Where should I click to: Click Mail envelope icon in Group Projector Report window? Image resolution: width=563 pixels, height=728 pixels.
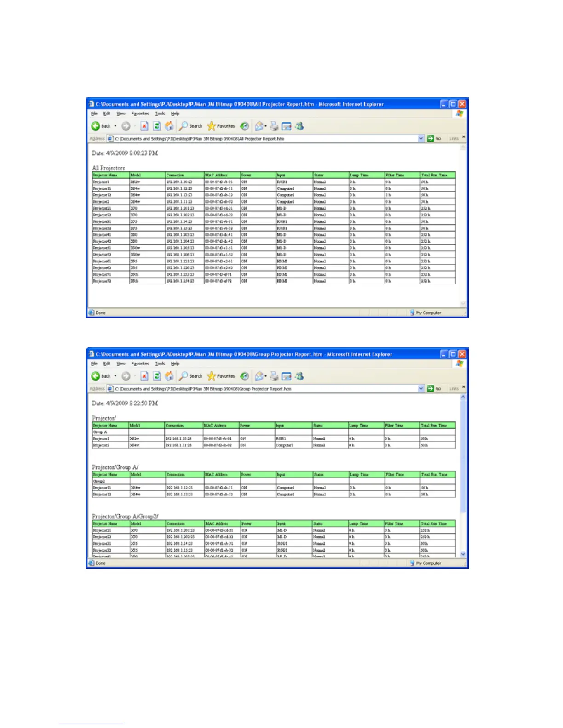point(259,376)
